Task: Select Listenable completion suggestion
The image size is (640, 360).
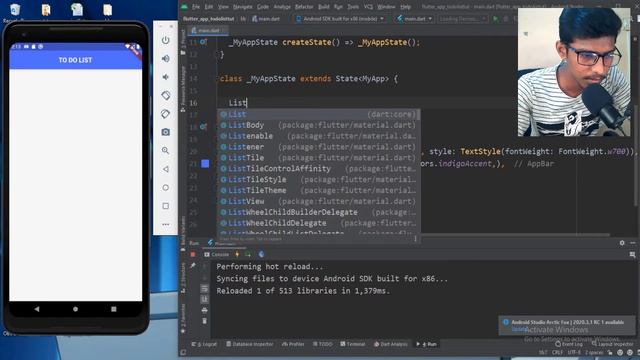Action: click(x=318, y=136)
